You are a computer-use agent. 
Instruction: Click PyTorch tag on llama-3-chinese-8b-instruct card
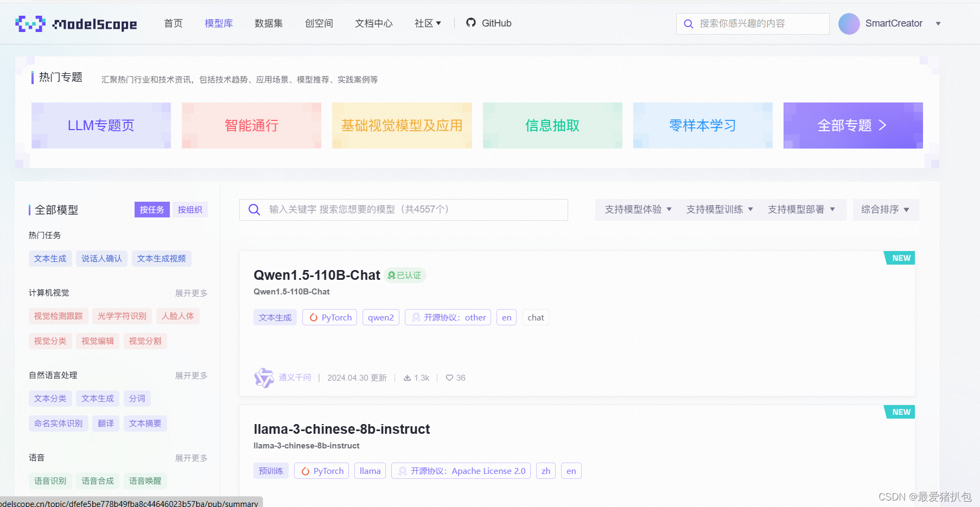322,471
